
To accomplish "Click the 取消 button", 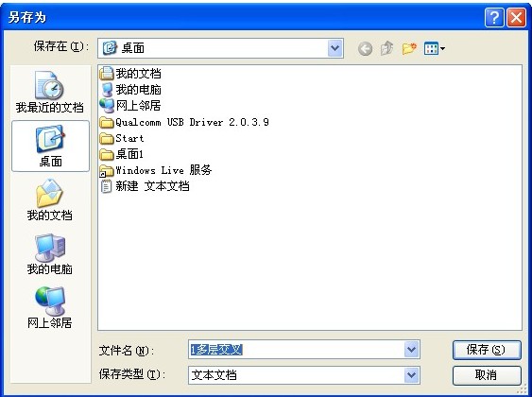I will [487, 375].
